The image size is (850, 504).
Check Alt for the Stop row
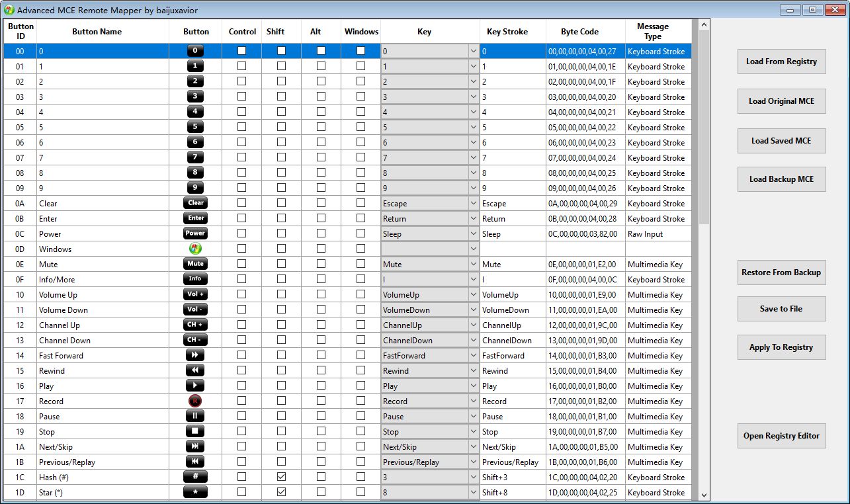point(321,431)
